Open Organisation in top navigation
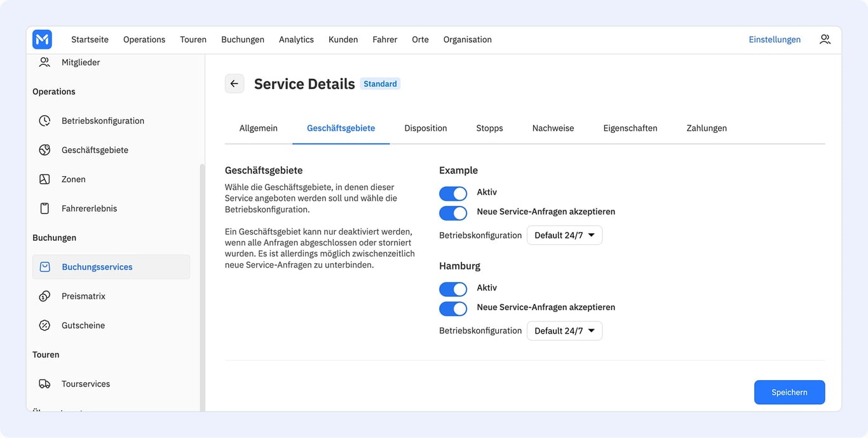 pos(468,39)
